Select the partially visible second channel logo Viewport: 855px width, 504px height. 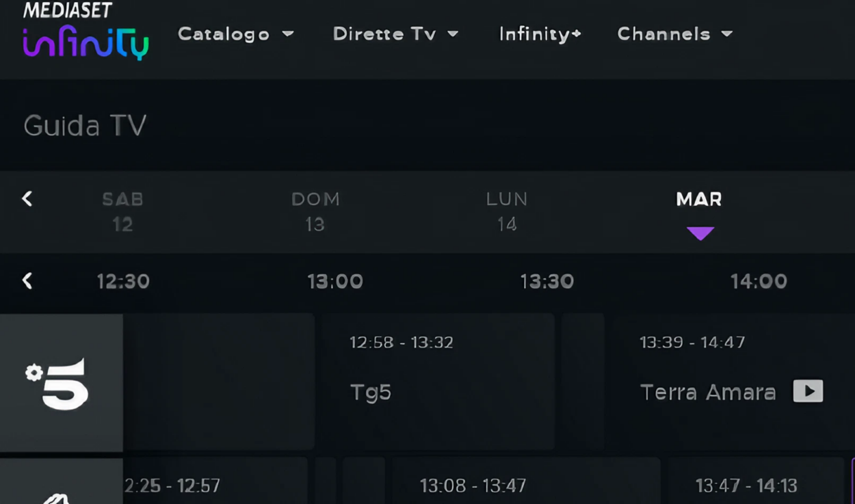(x=61, y=481)
